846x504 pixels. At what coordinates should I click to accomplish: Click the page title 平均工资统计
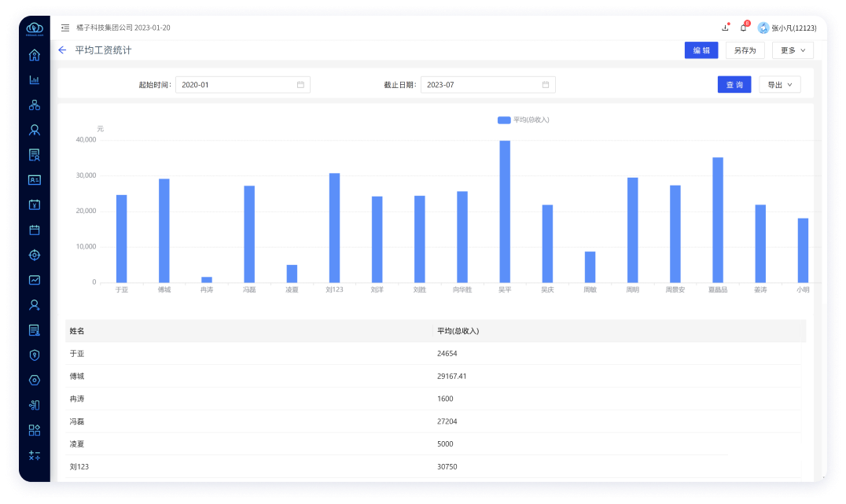(103, 50)
